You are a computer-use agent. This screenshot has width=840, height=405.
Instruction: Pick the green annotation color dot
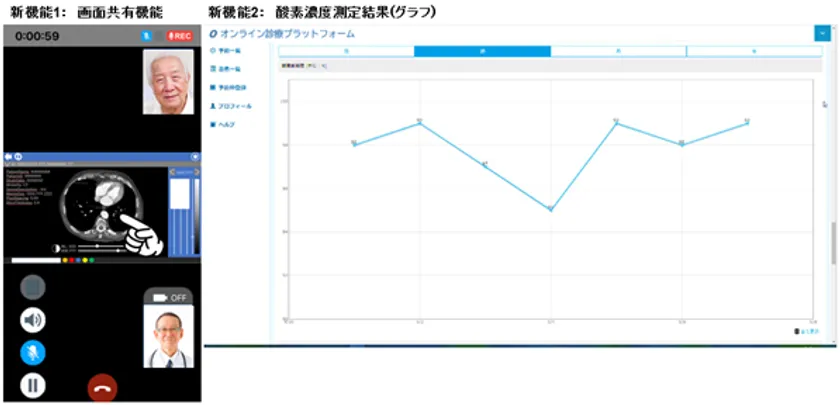pyautogui.click(x=92, y=260)
